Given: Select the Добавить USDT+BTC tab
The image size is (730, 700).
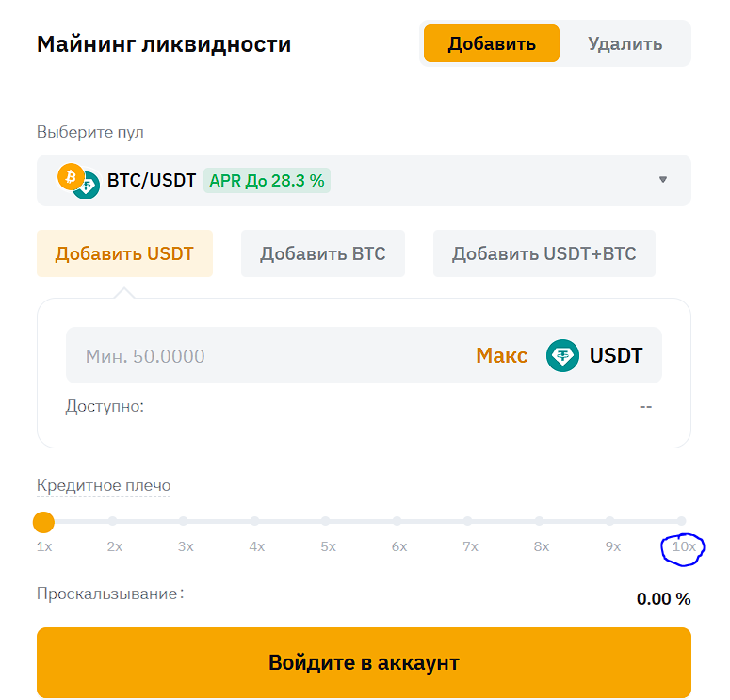Looking at the screenshot, I should [x=543, y=253].
